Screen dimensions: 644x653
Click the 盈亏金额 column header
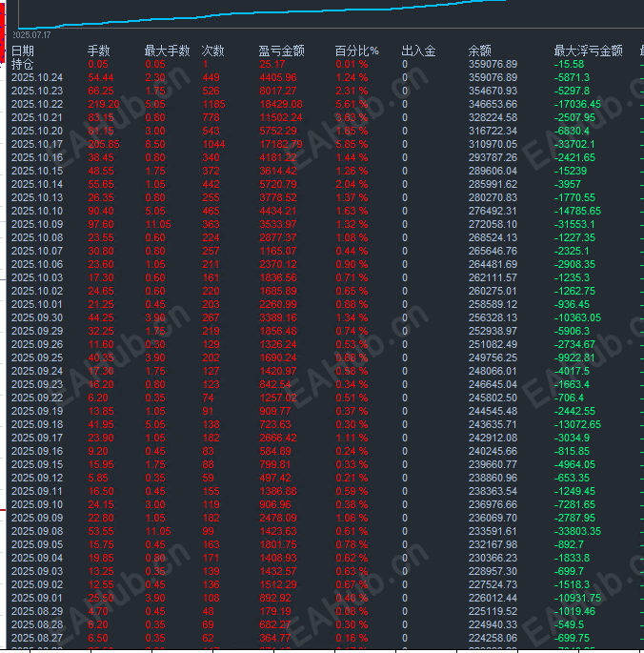tap(281, 51)
